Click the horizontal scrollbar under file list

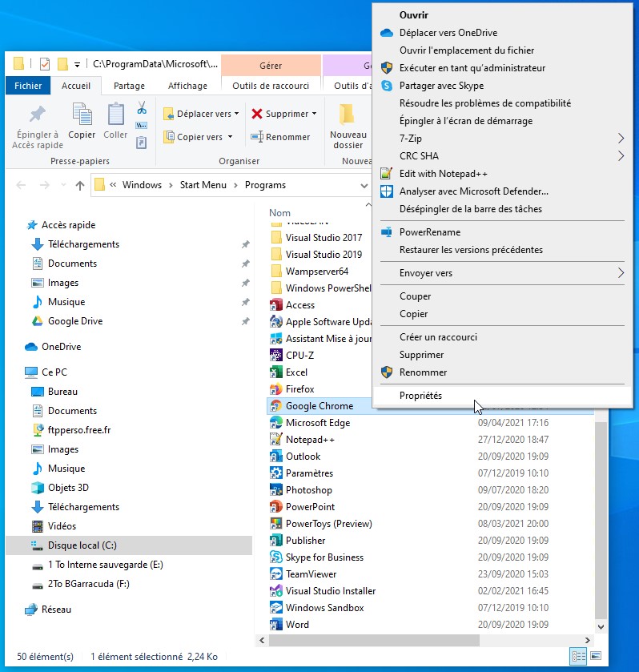pyautogui.click(x=424, y=640)
